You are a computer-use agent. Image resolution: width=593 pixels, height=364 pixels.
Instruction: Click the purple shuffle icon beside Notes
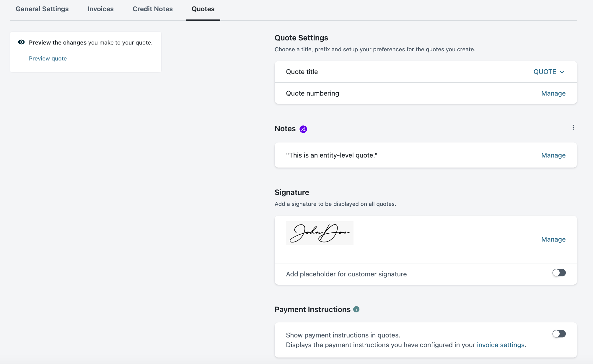[303, 129]
